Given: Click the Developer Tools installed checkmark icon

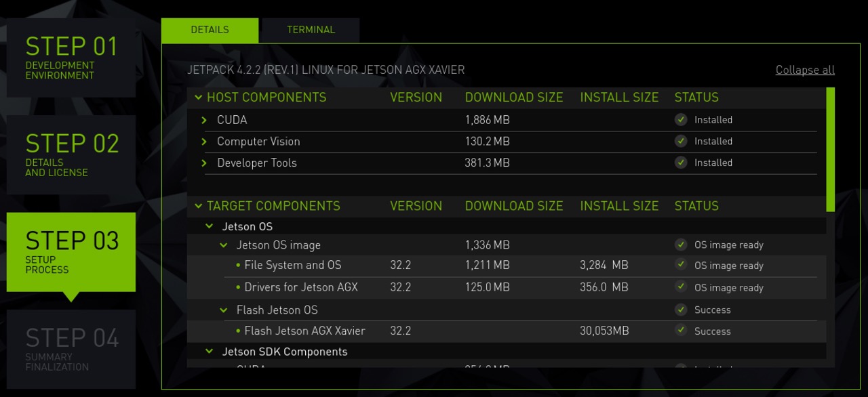Looking at the screenshot, I should (681, 163).
